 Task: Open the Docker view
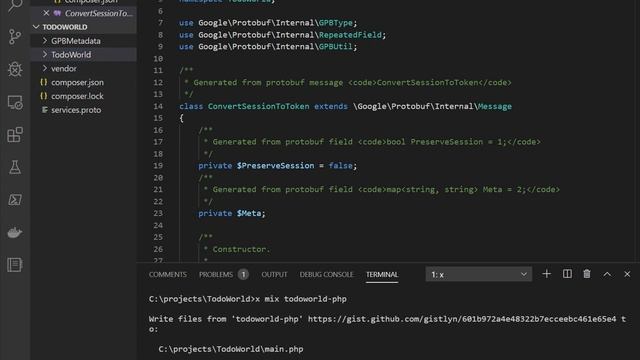pyautogui.click(x=15, y=232)
